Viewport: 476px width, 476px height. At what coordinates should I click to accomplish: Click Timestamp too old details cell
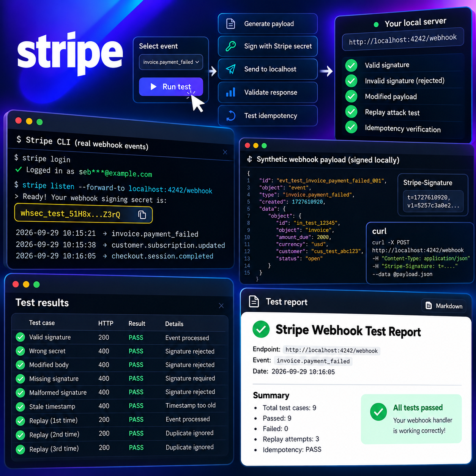coord(191,405)
